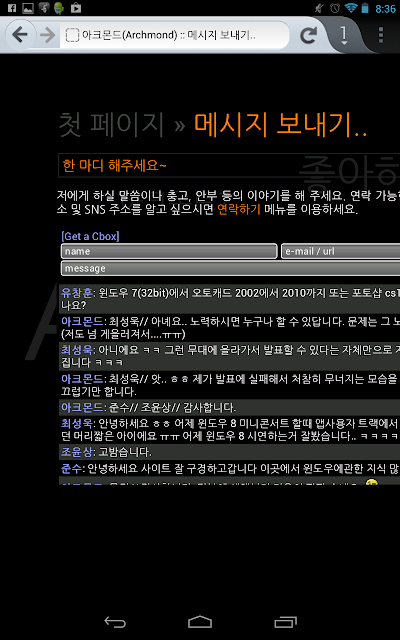Go to 첫 페이지 breadcrumb link
This screenshot has width=400, height=640.
click(x=111, y=124)
